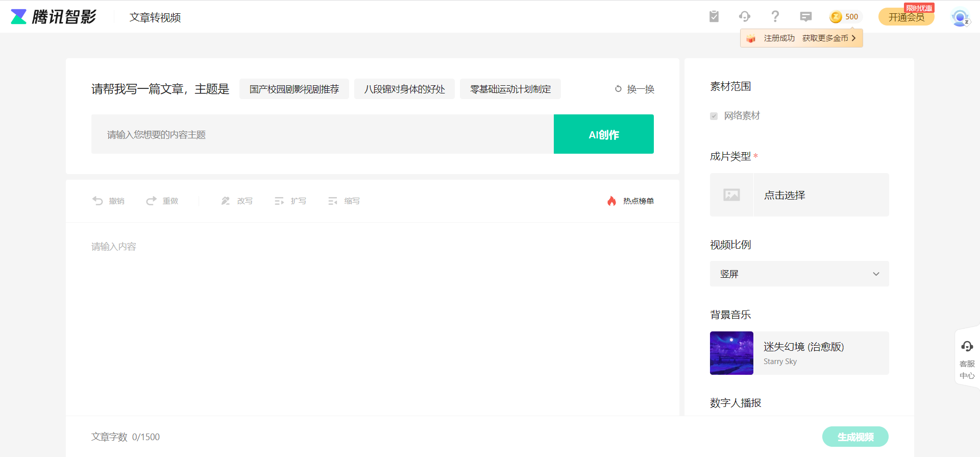Click 开通会员 membership button
The width and height of the screenshot is (980, 457).
point(906,17)
